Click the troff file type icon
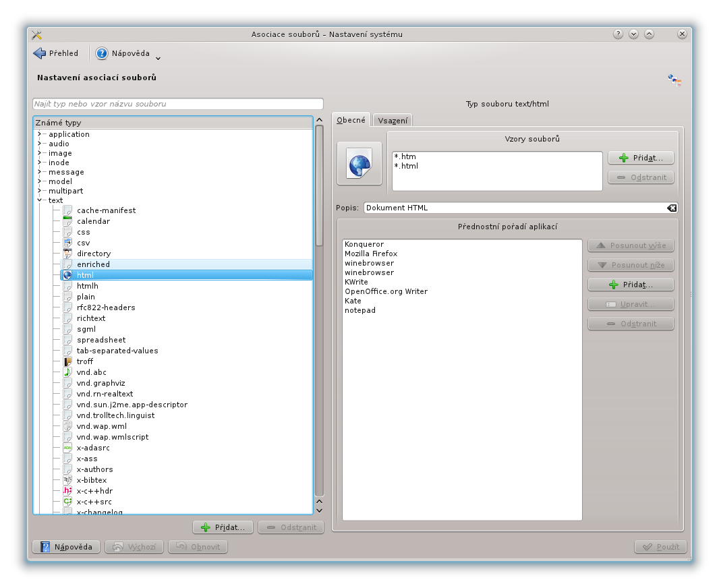The height and width of the screenshot is (588, 719). 67,361
